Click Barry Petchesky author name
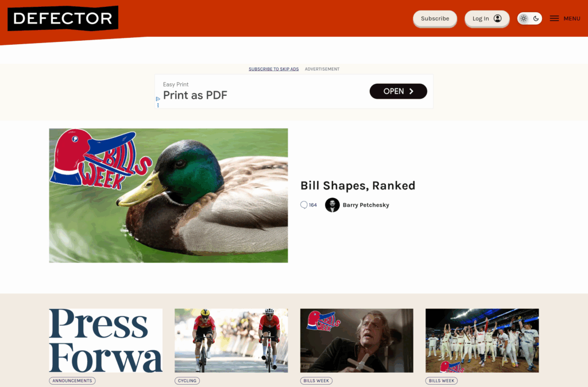 pos(366,205)
